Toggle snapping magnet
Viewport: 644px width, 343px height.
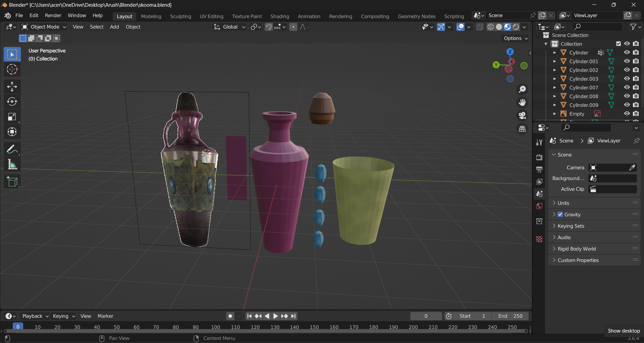269,27
